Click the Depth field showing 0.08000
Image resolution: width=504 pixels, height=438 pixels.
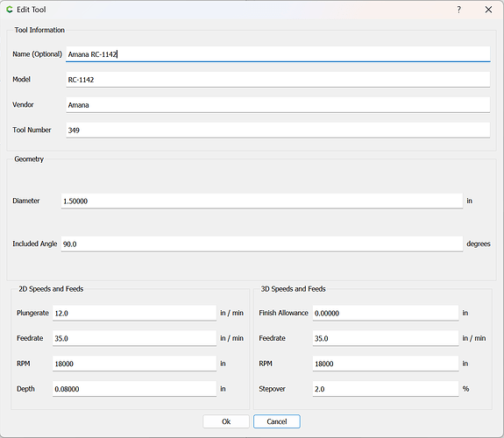pos(134,389)
